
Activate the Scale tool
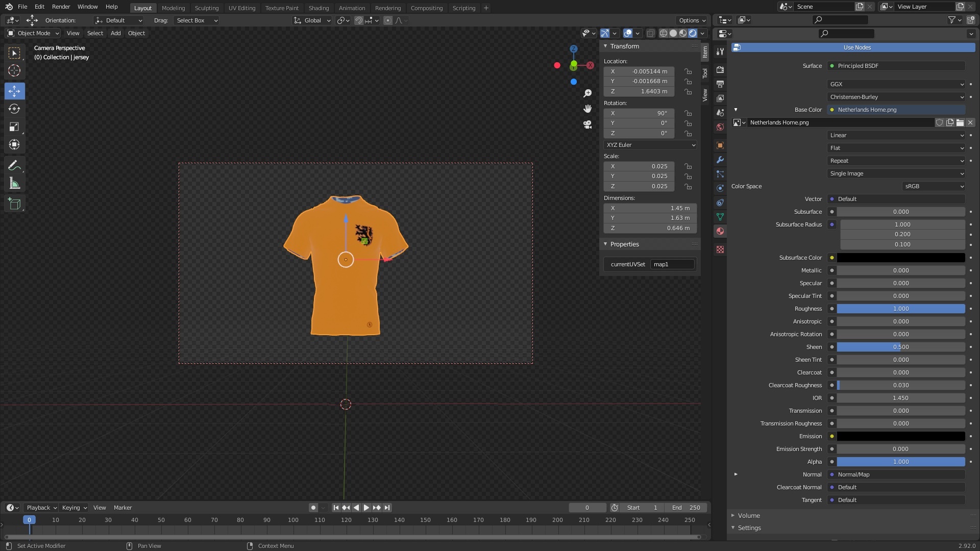[14, 127]
